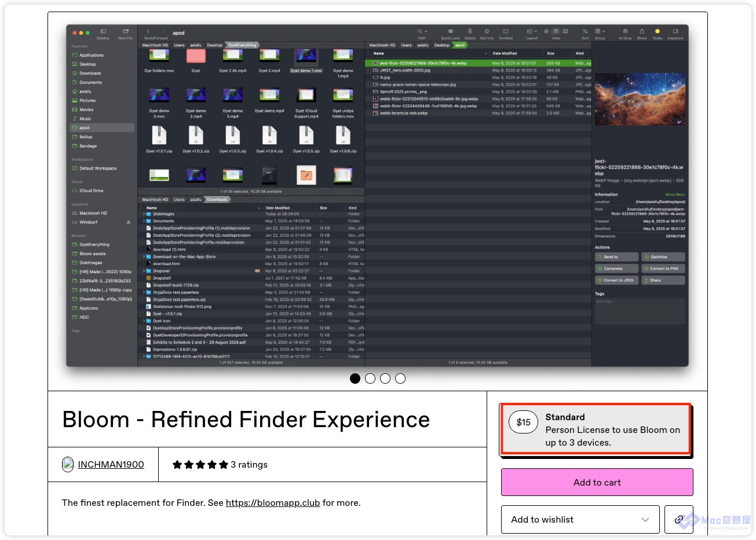Open the Path dropdown in toolbar

coord(422,31)
